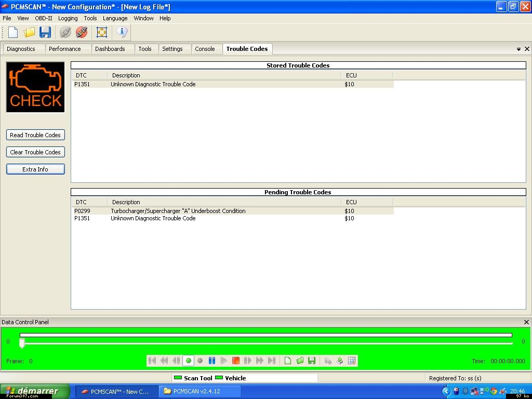Step forward one frame in playback controls
The width and height of the screenshot is (532, 399).
(248, 361)
